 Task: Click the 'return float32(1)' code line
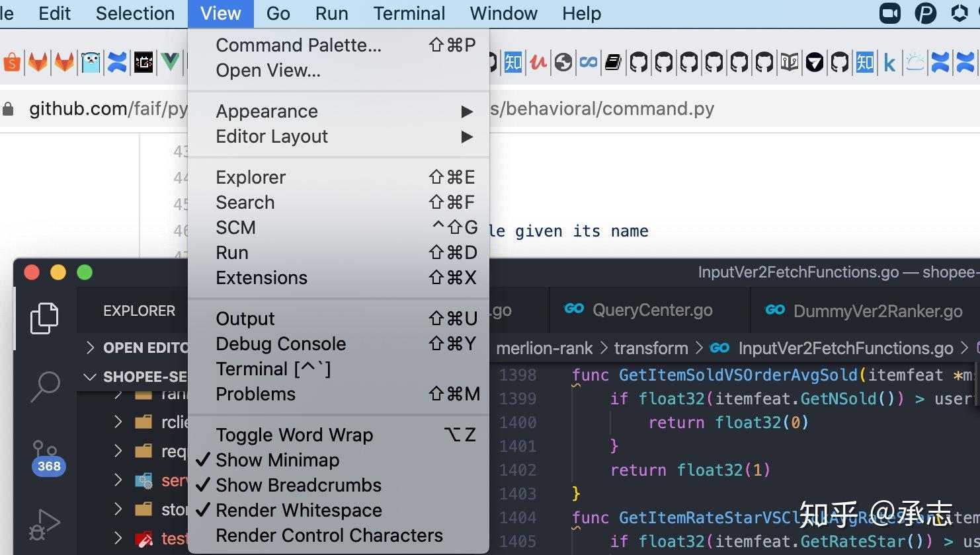pos(690,470)
